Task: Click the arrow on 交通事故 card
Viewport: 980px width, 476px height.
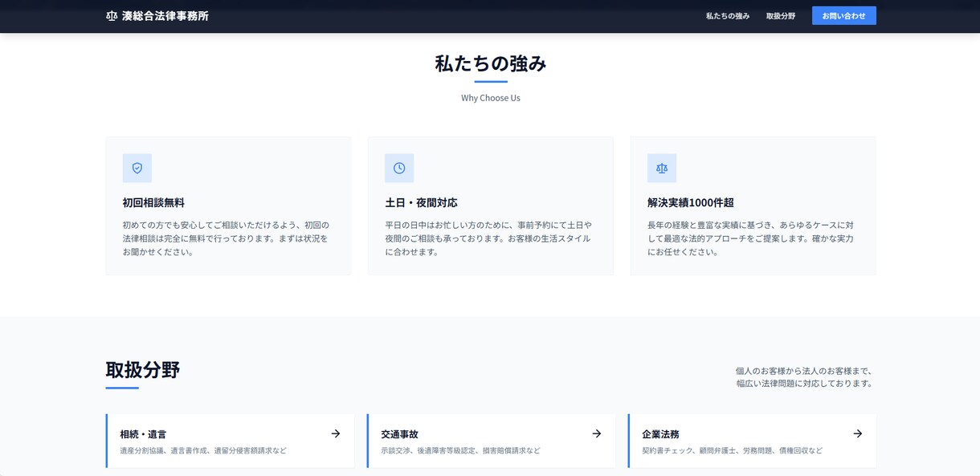Action: click(x=597, y=433)
